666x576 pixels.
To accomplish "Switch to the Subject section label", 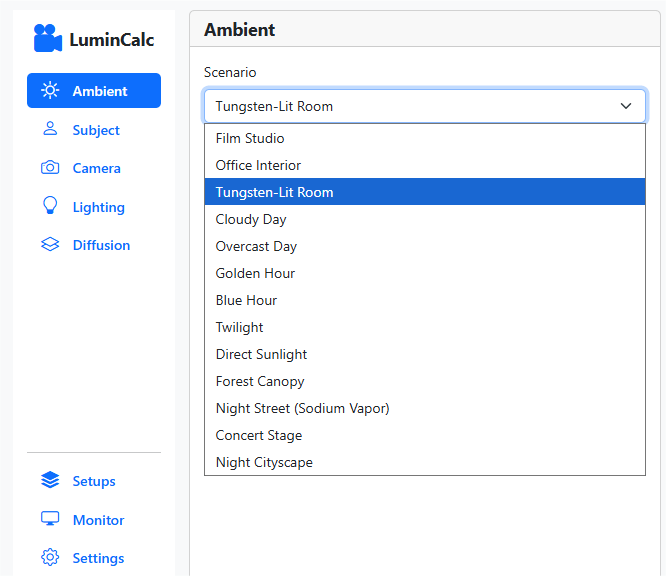I will coord(96,130).
